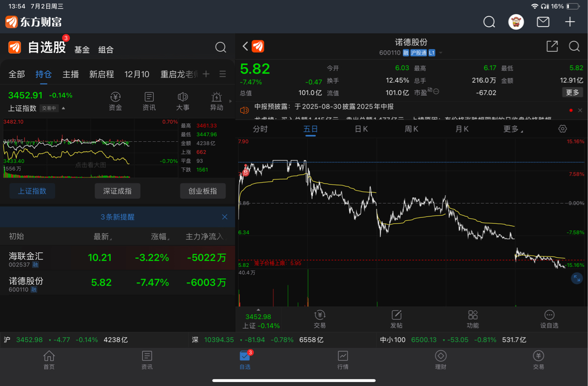Viewport: 588px width, 386px height.
Task: Open 功能 functions icon
Action: 473,320
